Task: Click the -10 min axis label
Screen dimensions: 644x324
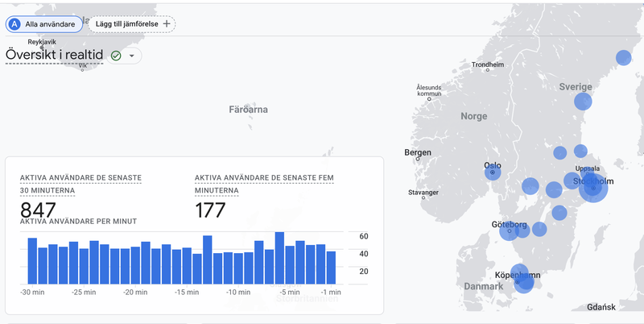Action: pyautogui.click(x=238, y=293)
